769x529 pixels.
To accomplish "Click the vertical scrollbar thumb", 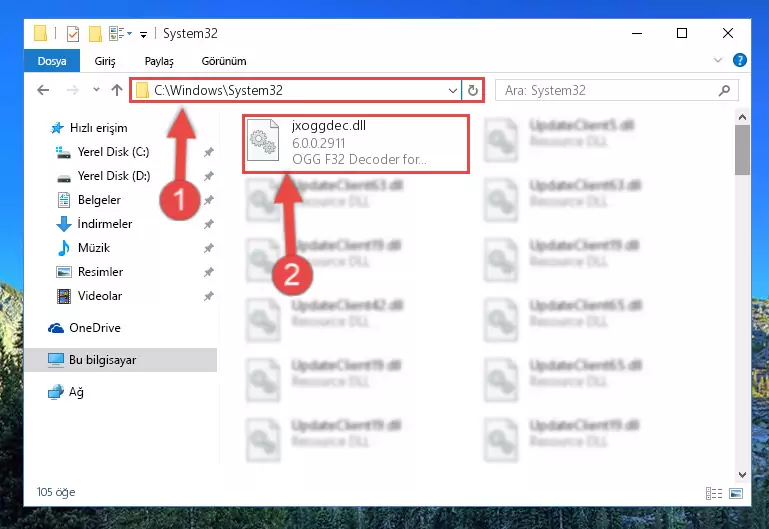I will 742,150.
